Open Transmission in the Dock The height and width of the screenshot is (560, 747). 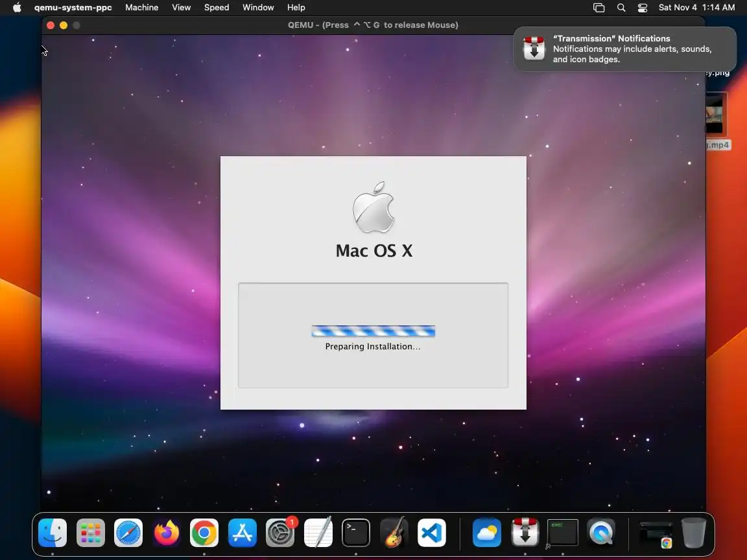(x=525, y=532)
